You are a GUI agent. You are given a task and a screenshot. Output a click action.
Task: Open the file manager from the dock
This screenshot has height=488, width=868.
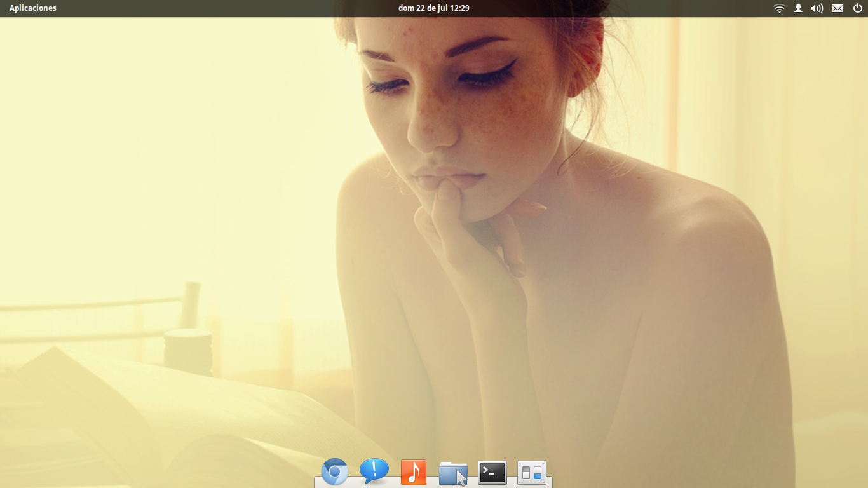[453, 473]
